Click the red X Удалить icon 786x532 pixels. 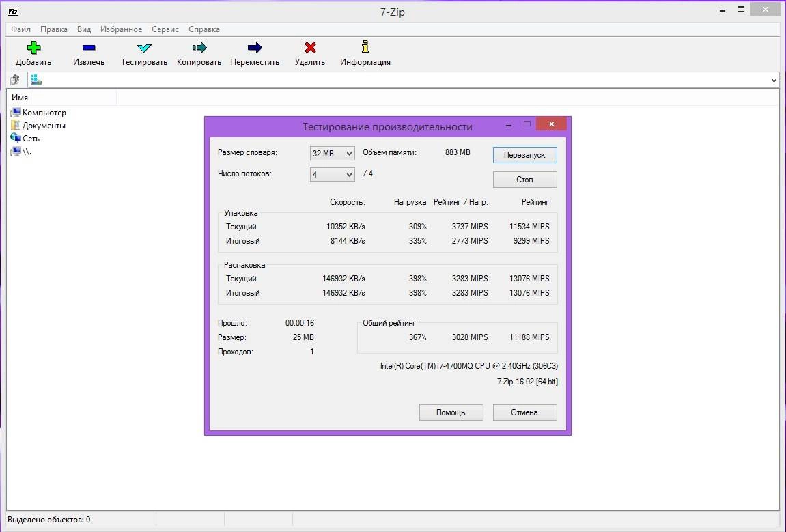click(x=310, y=48)
